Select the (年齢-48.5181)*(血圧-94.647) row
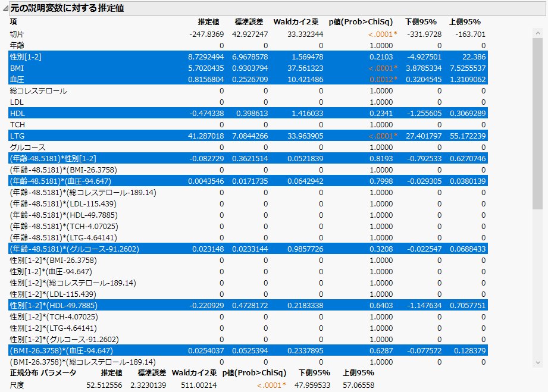Screen dimensions: 548x392 click(248, 181)
